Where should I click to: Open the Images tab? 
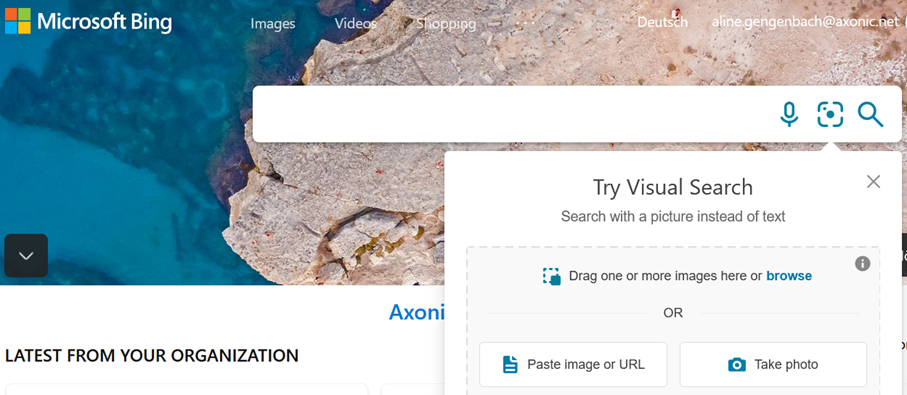(272, 23)
